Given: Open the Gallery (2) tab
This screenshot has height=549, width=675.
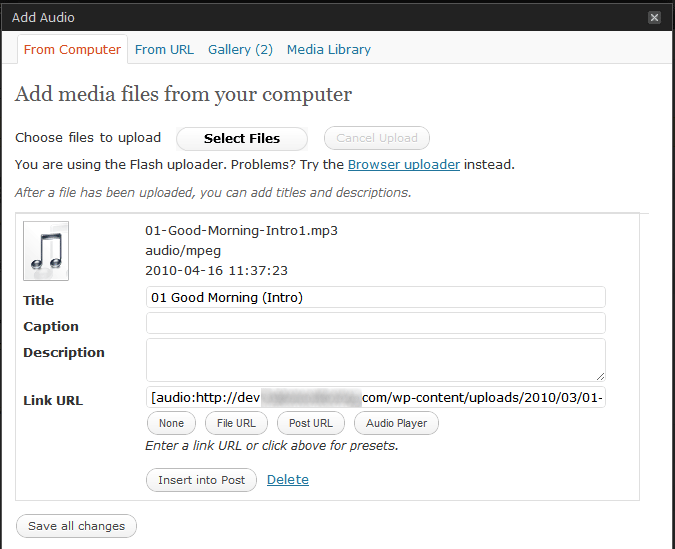Looking at the screenshot, I should pyautogui.click(x=240, y=50).
